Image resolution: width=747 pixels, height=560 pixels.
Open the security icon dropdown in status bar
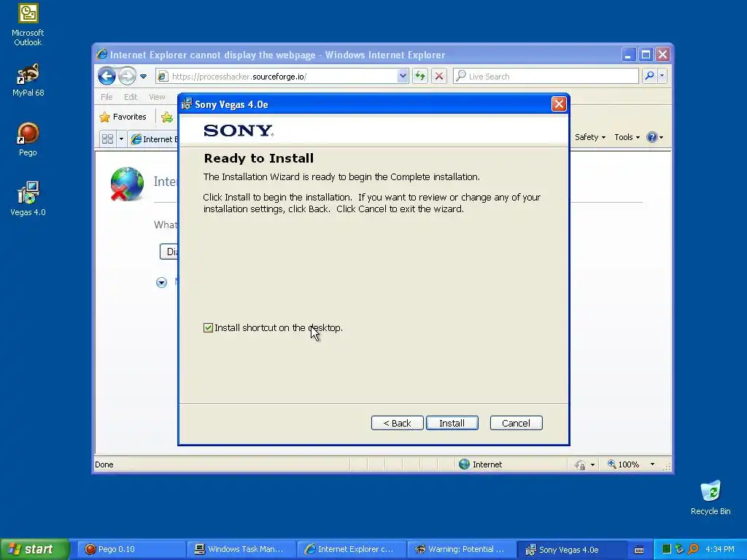tap(592, 464)
